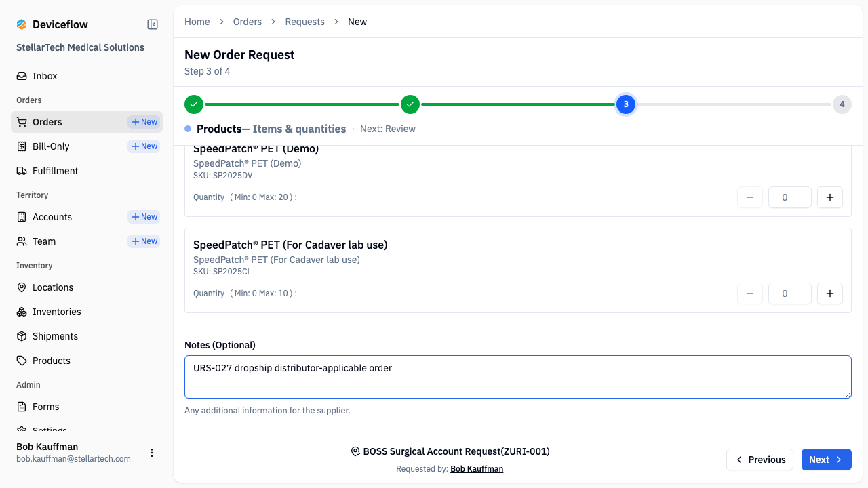Click step 3 progress marker

(626, 104)
